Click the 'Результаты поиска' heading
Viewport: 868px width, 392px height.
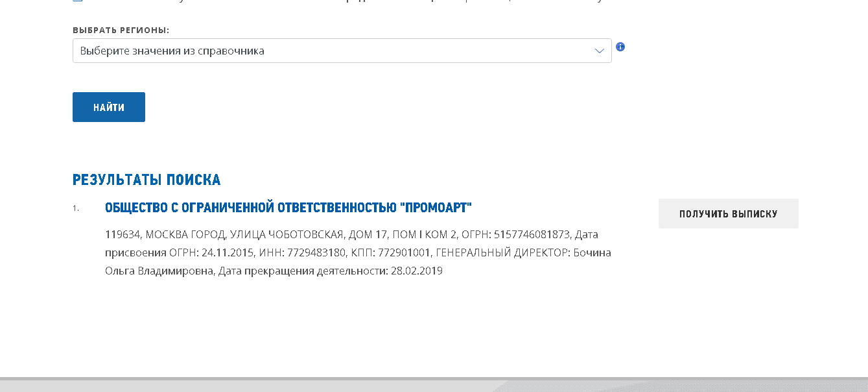pyautogui.click(x=147, y=180)
